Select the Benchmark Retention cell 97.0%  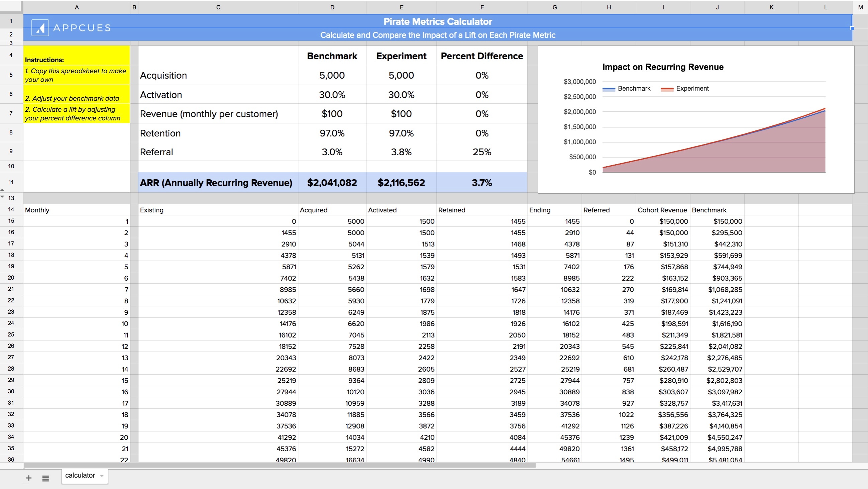(332, 133)
